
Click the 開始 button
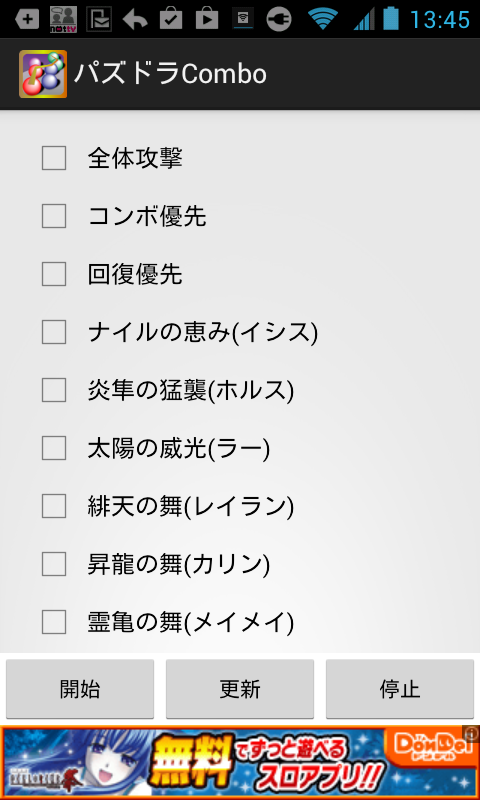click(x=80, y=689)
